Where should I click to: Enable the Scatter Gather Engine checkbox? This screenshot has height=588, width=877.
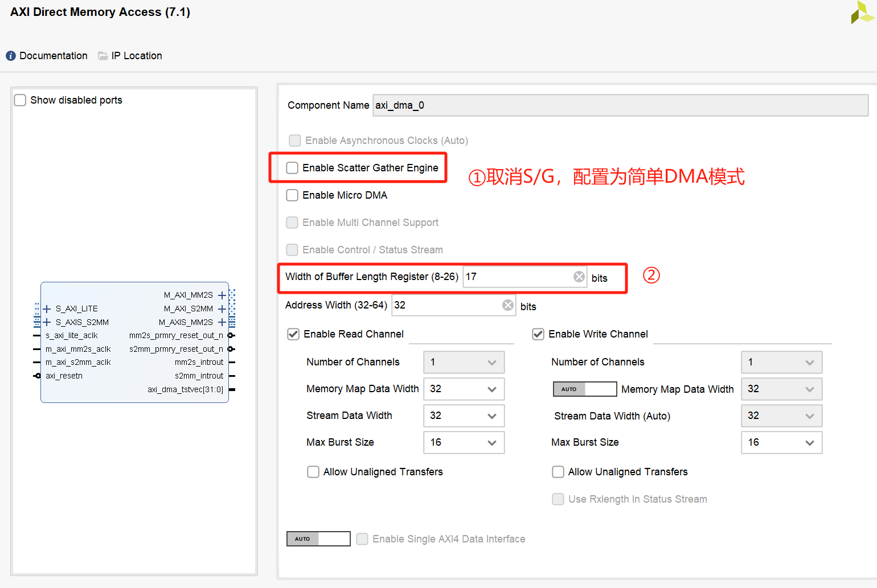[292, 167]
